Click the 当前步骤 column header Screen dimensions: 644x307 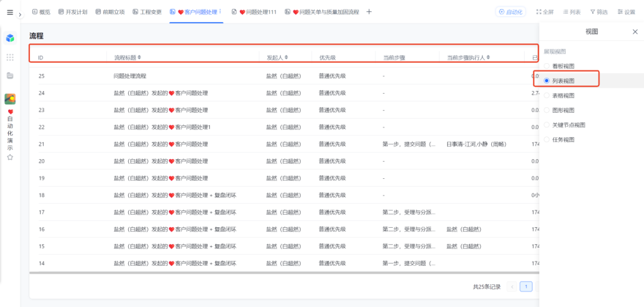(x=394, y=58)
